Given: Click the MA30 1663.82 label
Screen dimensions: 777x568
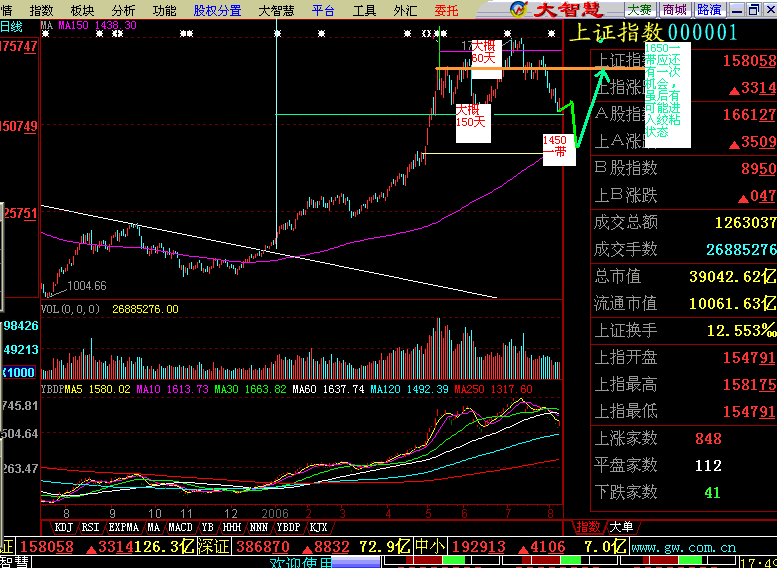Looking at the screenshot, I should click(250, 390).
